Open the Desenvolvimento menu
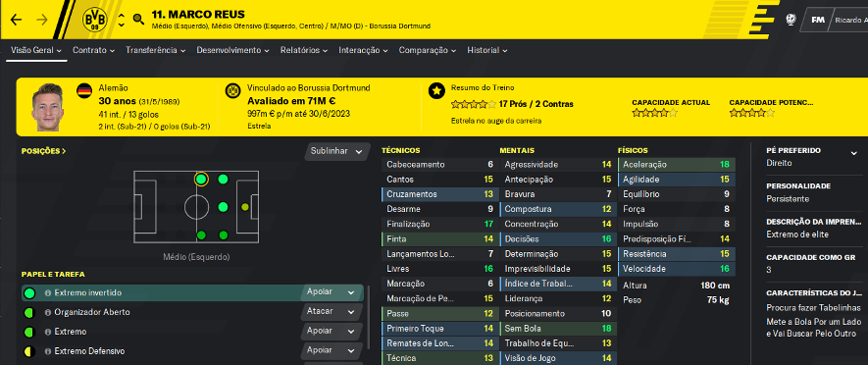Screen dimensions: 868x365 [232, 50]
